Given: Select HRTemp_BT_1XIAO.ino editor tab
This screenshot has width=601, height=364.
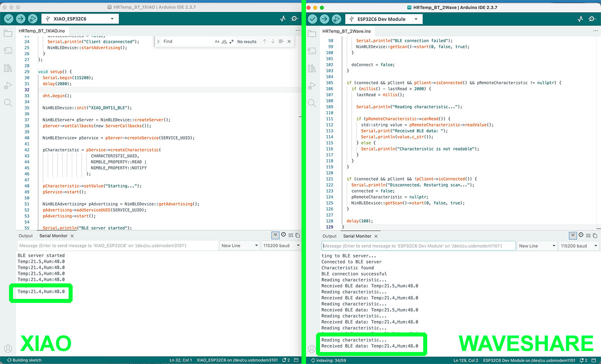Looking at the screenshot, I should 43,31.
